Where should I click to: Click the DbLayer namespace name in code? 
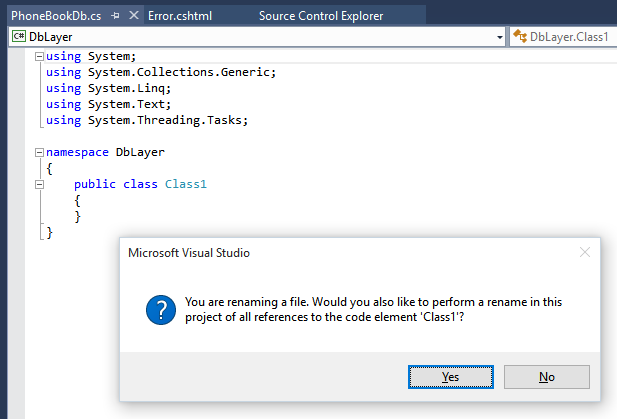click(140, 152)
